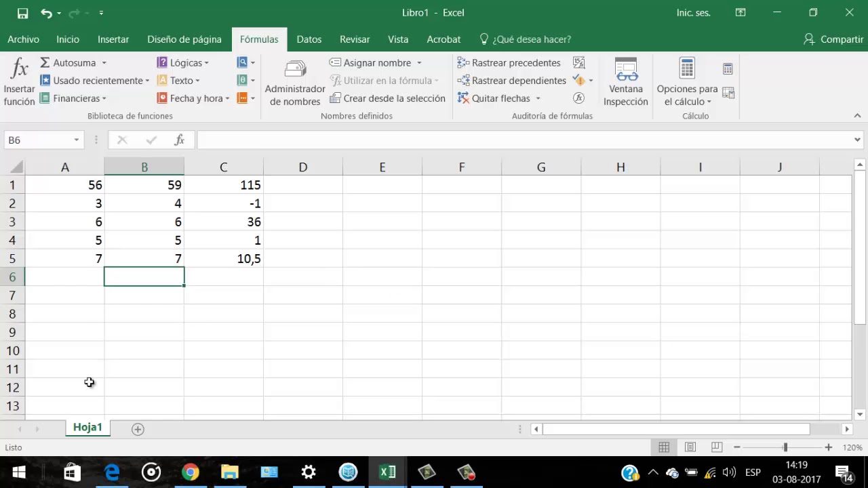Screen dimensions: 868x488
Task: Expand the Asignar nombre dropdown
Action: click(419, 63)
